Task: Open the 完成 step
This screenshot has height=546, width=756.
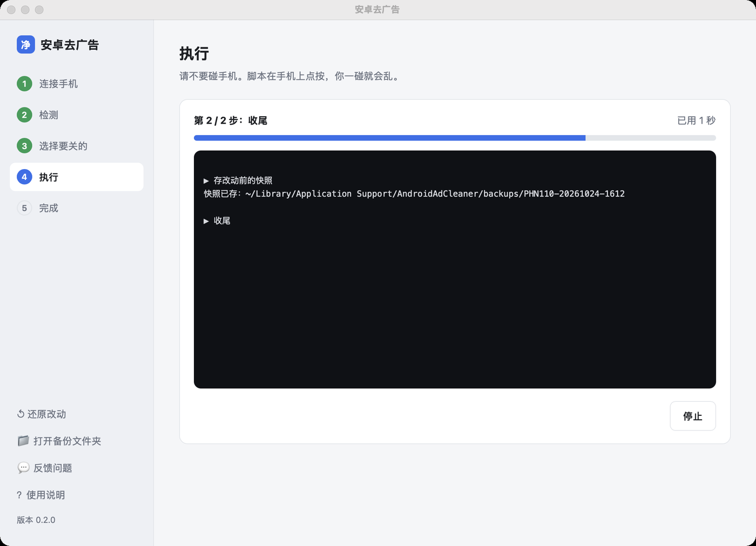Action: [x=77, y=208]
